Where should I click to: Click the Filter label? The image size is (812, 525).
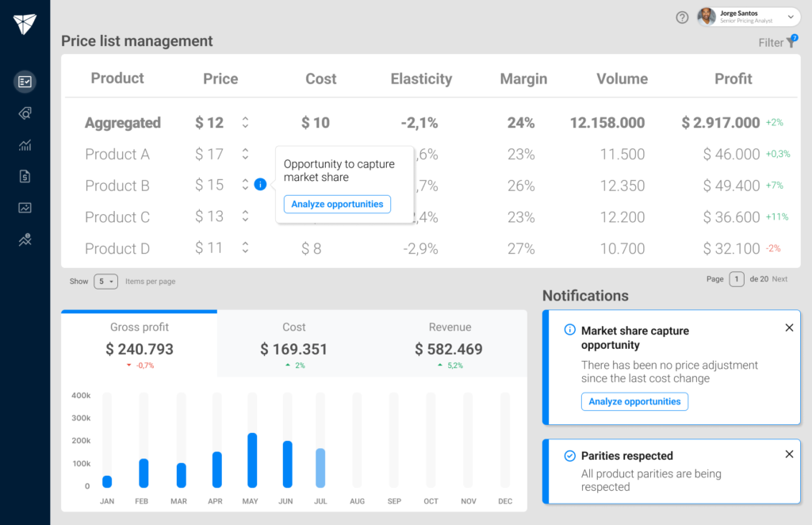[771, 43]
